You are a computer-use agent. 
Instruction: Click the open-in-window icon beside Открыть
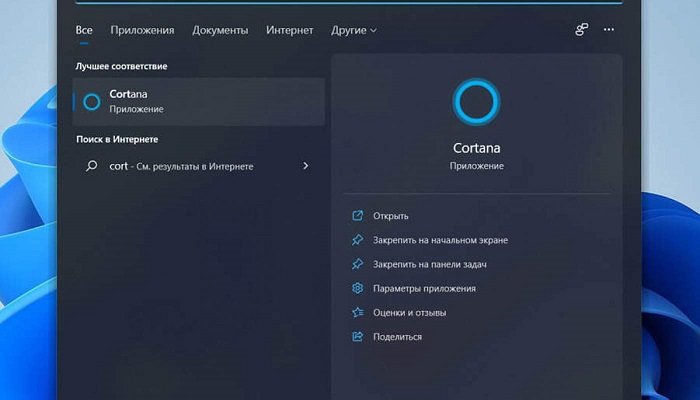tap(358, 216)
